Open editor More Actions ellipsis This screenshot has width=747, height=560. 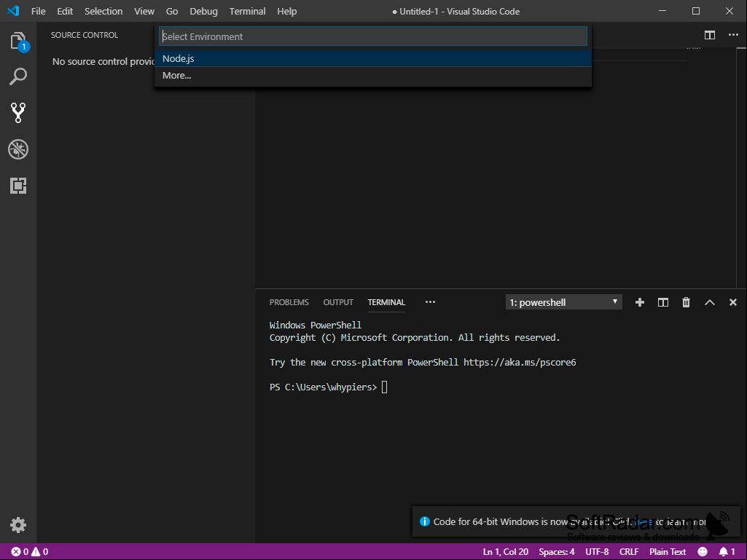coord(733,35)
